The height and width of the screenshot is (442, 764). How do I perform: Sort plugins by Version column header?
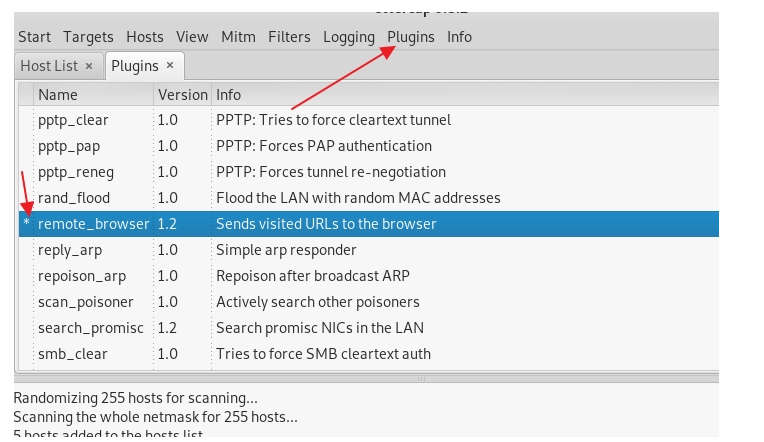182,95
